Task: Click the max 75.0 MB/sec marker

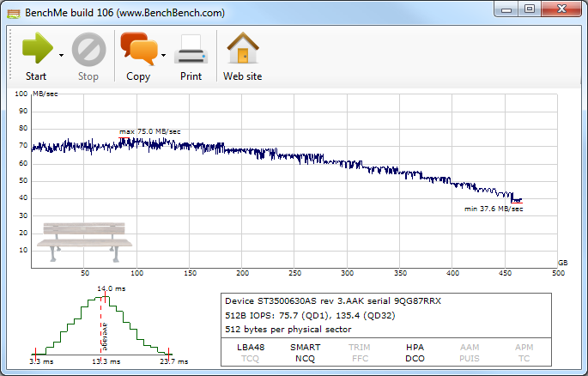Action: (x=149, y=131)
